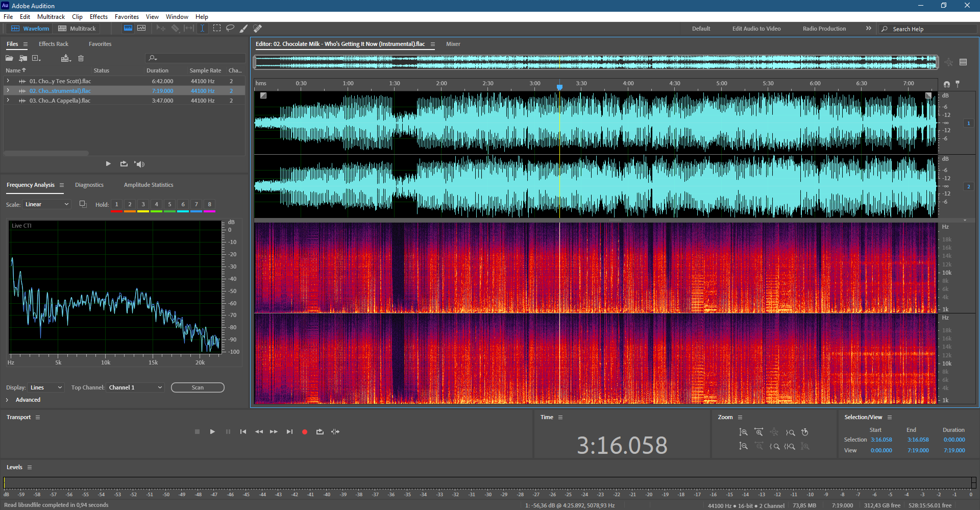Screen dimensions: 980x510
Task: Click the trash icon in Files panel
Action: point(81,58)
